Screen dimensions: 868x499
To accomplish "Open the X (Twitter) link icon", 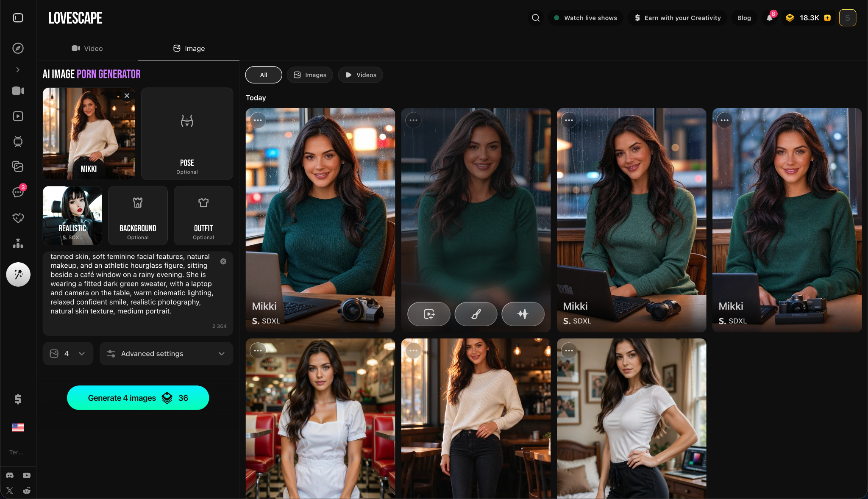I will (10, 491).
